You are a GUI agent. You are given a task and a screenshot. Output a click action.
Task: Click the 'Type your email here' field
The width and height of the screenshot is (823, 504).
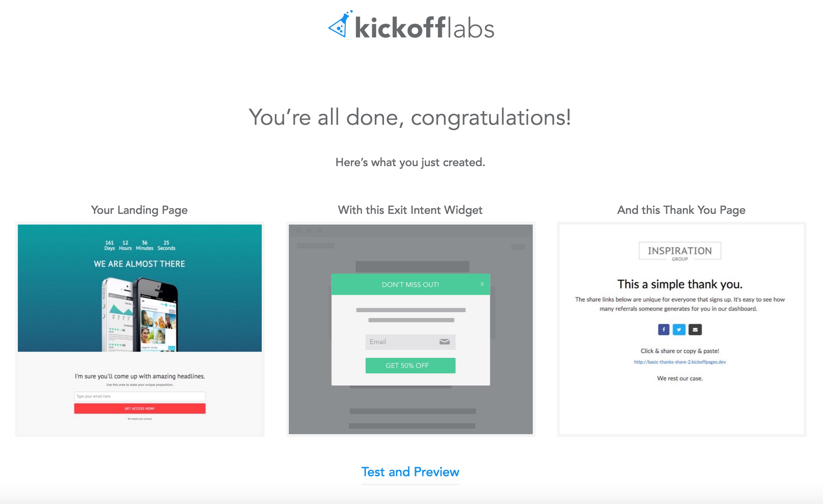tap(140, 396)
